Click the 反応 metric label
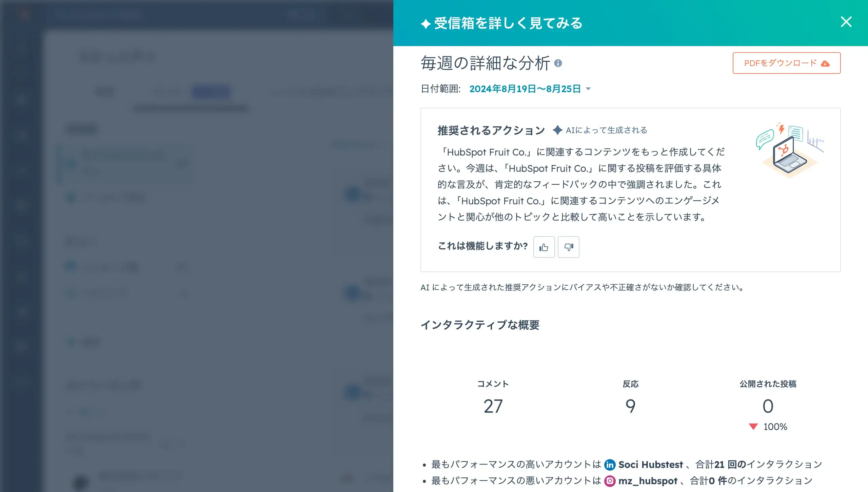This screenshot has width=868, height=492. point(631,384)
